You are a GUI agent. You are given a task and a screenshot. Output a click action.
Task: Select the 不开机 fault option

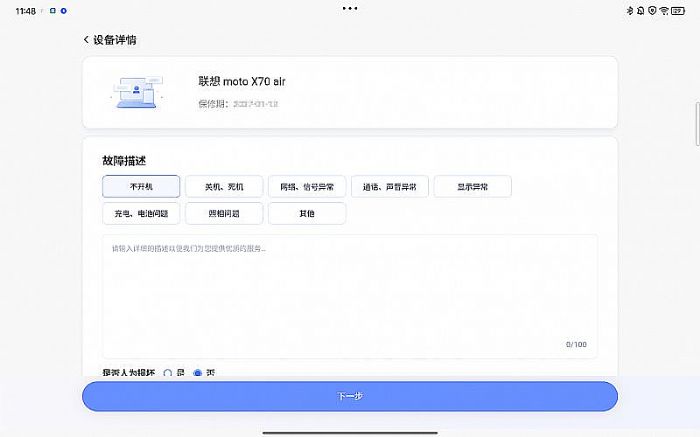point(141,186)
